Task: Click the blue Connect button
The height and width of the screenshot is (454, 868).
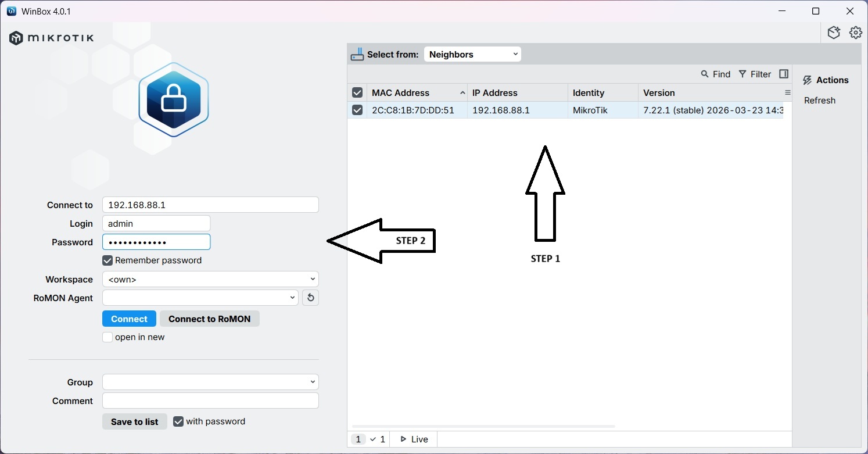Action: click(129, 319)
